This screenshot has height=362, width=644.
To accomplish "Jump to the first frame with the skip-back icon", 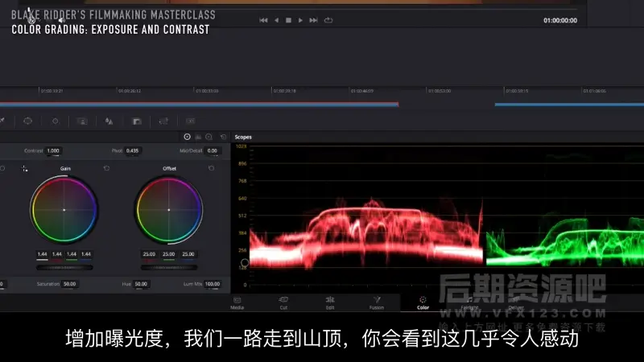I will pyautogui.click(x=263, y=20).
